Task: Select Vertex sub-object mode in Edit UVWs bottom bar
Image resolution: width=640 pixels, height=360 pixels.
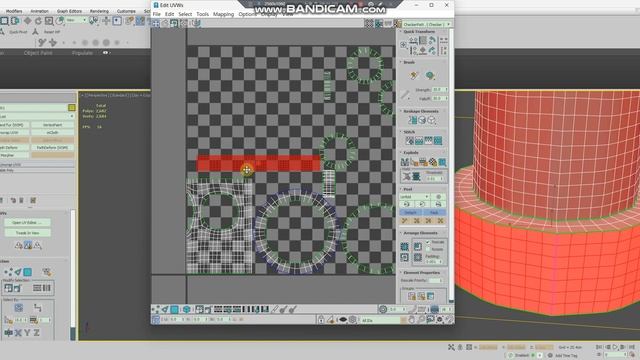Action: pyautogui.click(x=156, y=309)
